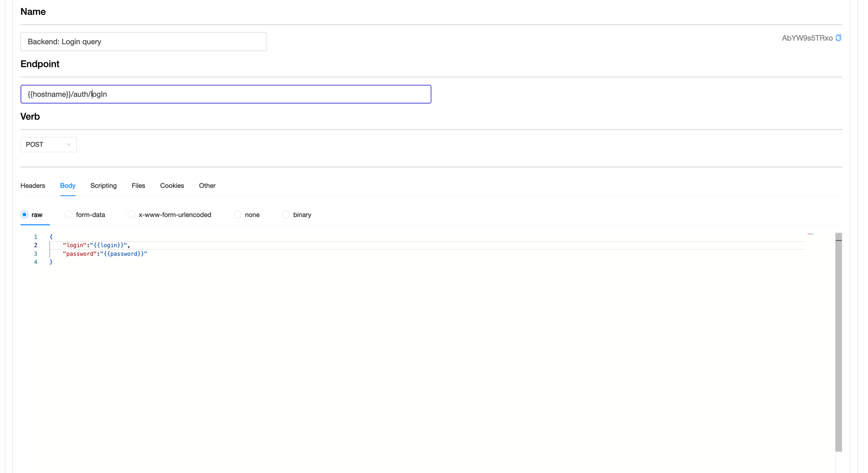Click the POST dropdown chevron arrow

point(68,145)
